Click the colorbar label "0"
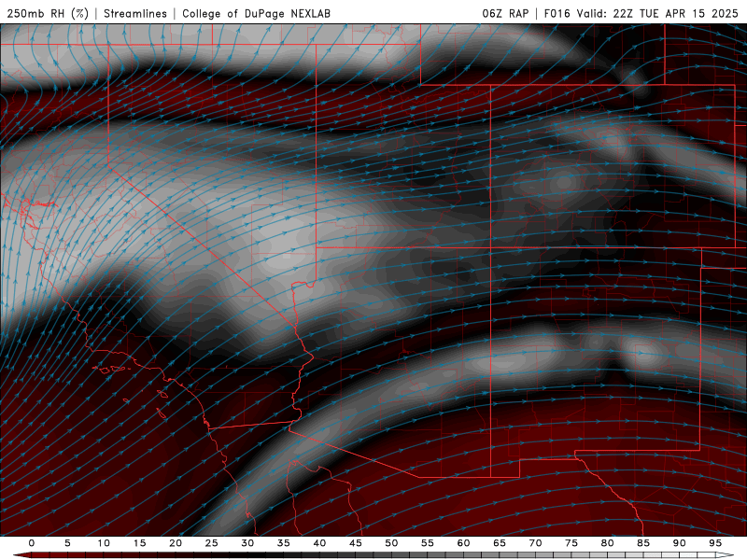Viewport: 747px width, 560px height. click(x=32, y=543)
